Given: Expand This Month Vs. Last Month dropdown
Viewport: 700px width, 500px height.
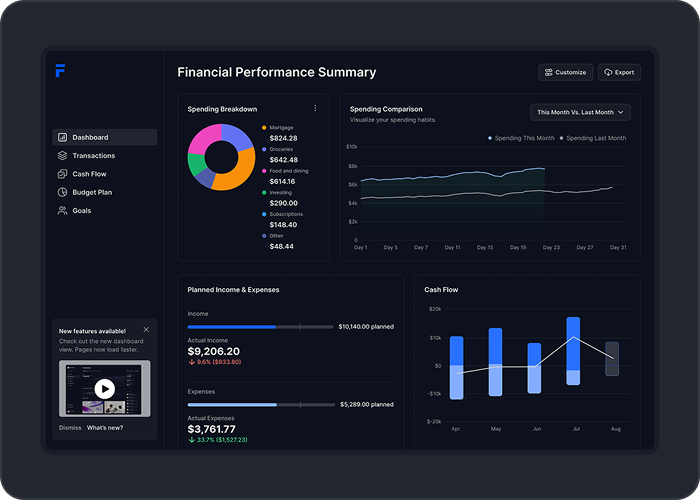Looking at the screenshot, I should 581,113.
